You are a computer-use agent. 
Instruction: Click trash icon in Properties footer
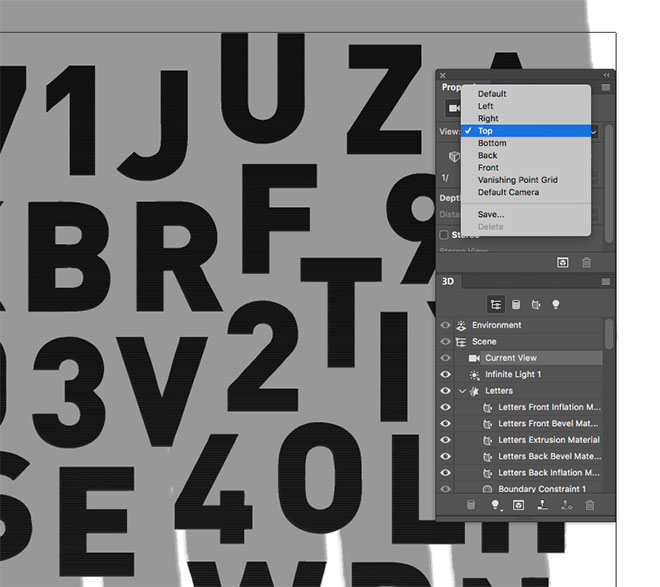(x=586, y=263)
